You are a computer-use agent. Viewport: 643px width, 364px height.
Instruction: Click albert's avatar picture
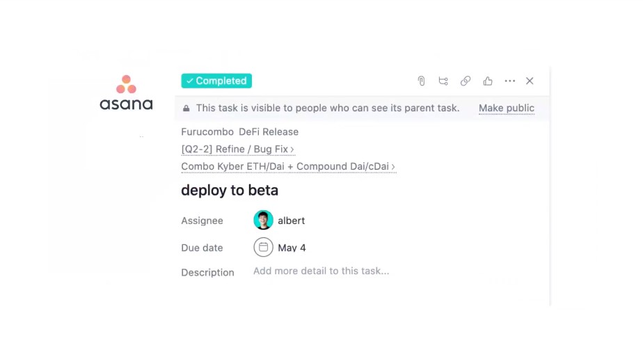point(263,220)
